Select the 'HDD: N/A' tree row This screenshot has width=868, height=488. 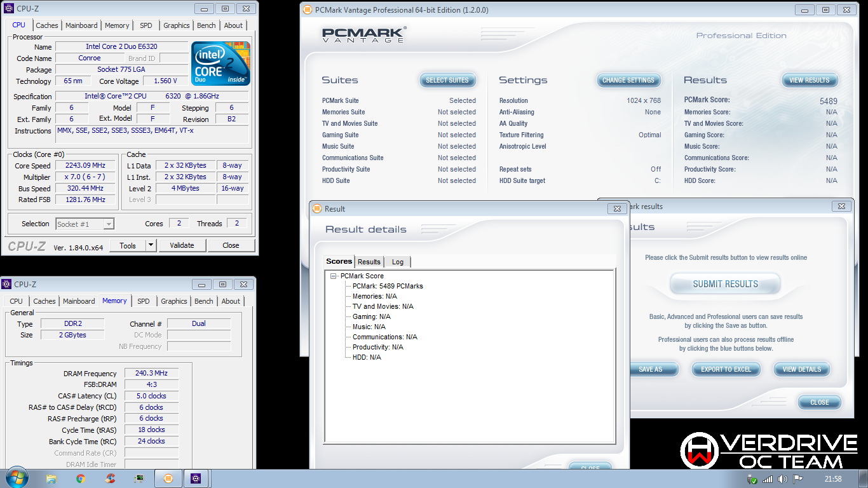(x=367, y=357)
